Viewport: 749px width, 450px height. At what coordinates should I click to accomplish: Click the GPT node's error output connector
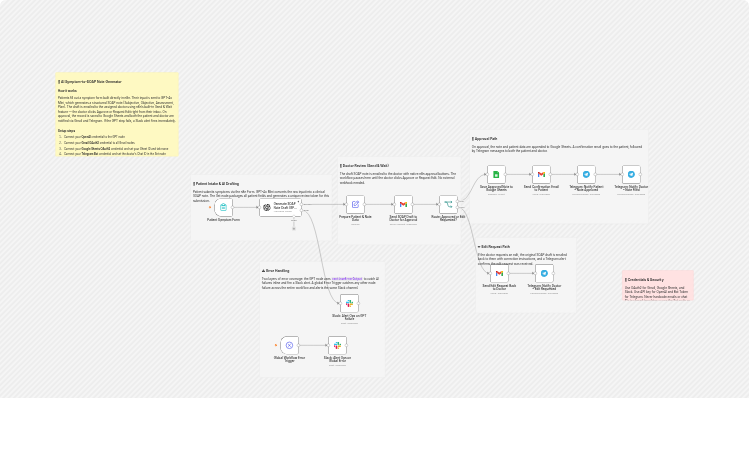(303, 210)
